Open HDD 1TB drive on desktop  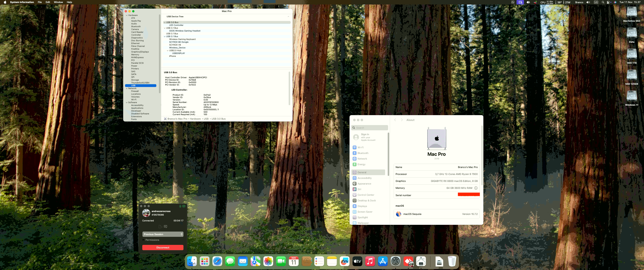click(631, 54)
